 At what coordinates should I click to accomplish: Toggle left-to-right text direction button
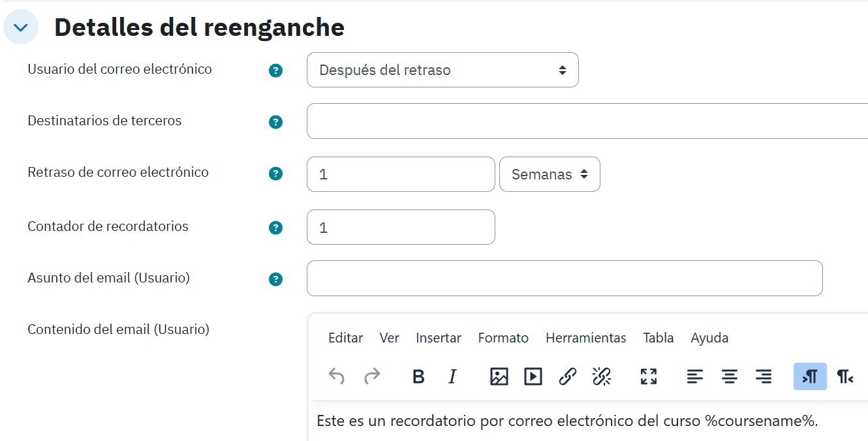click(x=810, y=376)
